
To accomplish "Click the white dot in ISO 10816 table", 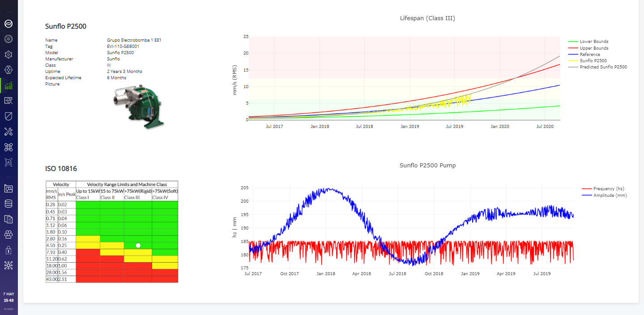I will 138,246.
